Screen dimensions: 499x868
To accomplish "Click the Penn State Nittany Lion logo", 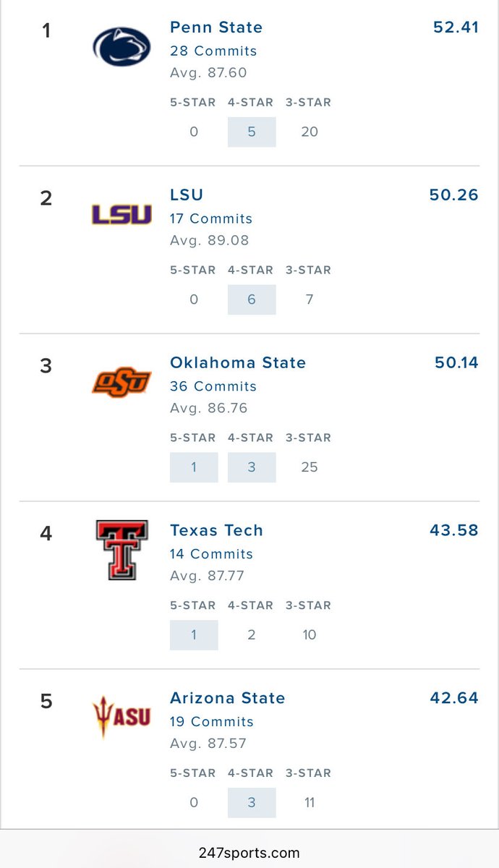I will pyautogui.click(x=121, y=46).
